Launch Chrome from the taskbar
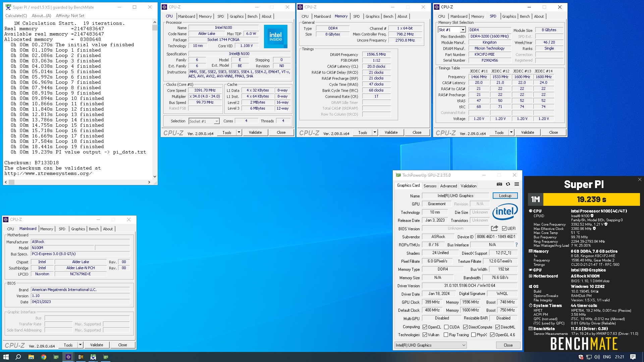 click(x=44, y=357)
